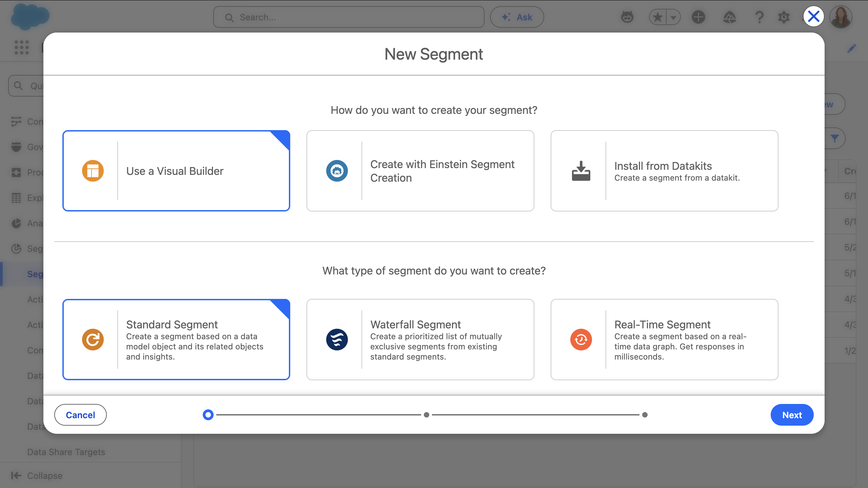868x488 pixels.
Task: Expand the Favorites list dropdown arrow
Action: 673,17
